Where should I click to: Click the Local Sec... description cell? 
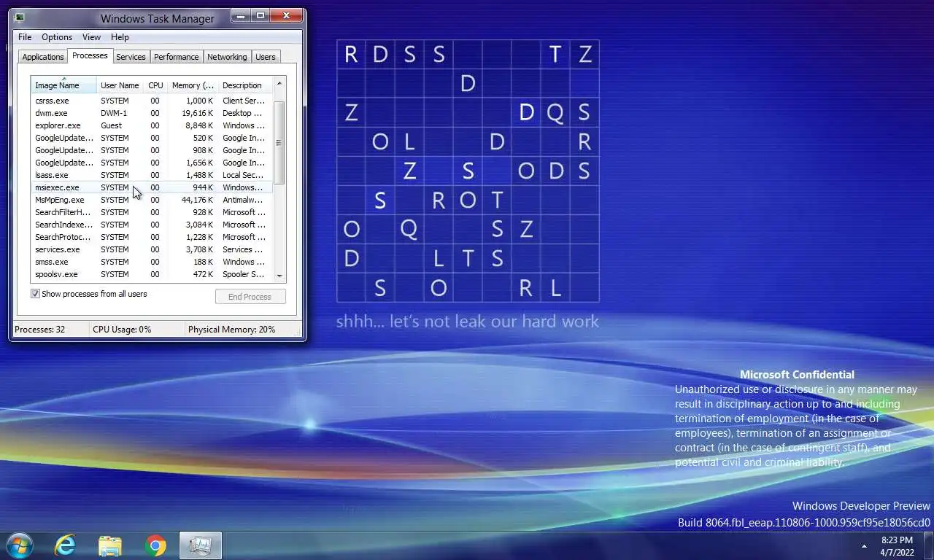coord(243,175)
